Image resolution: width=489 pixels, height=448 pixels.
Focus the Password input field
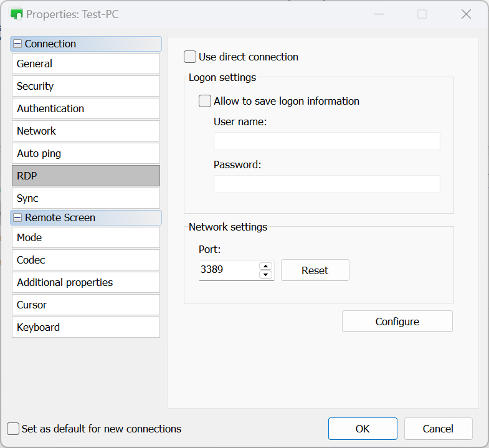pos(326,184)
